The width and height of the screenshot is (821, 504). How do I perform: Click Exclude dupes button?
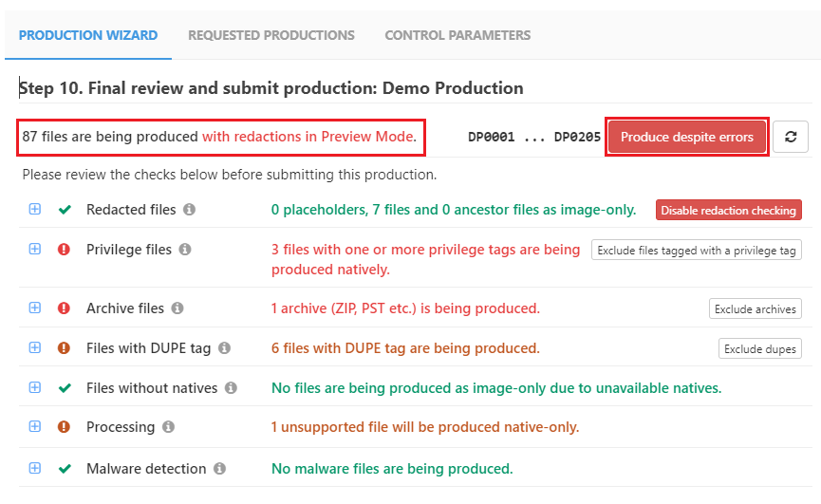coord(759,348)
